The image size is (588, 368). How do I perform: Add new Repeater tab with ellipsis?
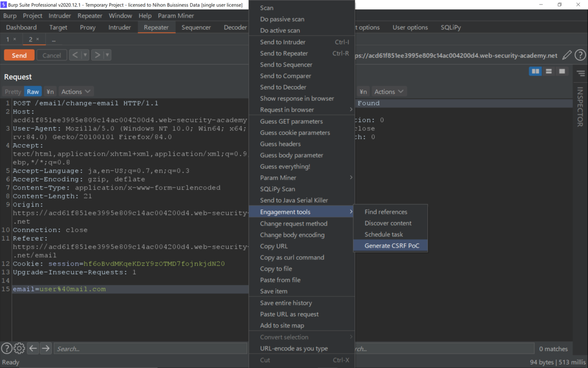53,40
